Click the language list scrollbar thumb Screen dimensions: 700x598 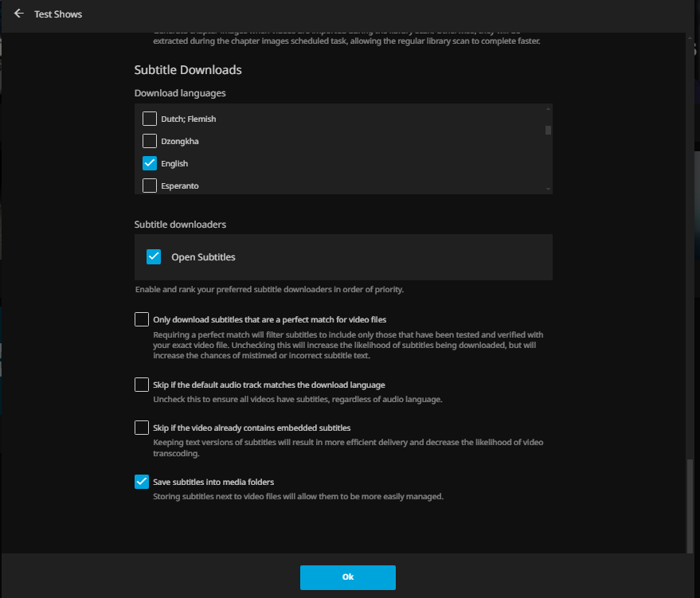[548, 131]
